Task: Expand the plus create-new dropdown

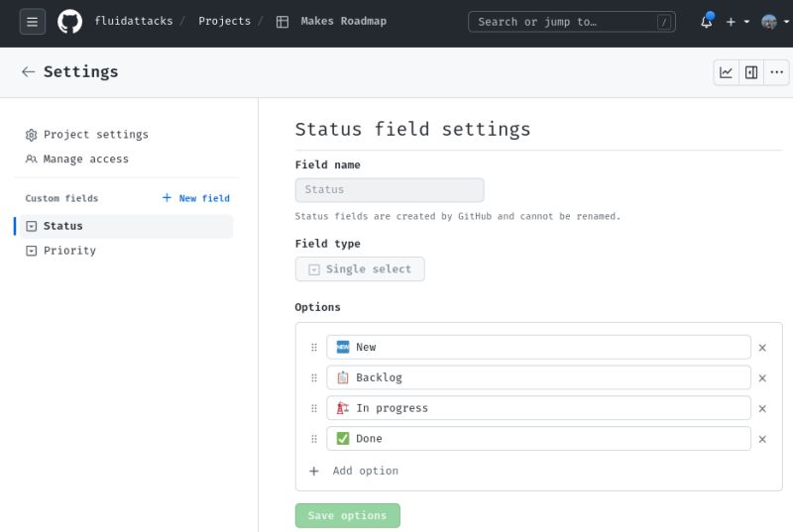Action: (x=737, y=22)
